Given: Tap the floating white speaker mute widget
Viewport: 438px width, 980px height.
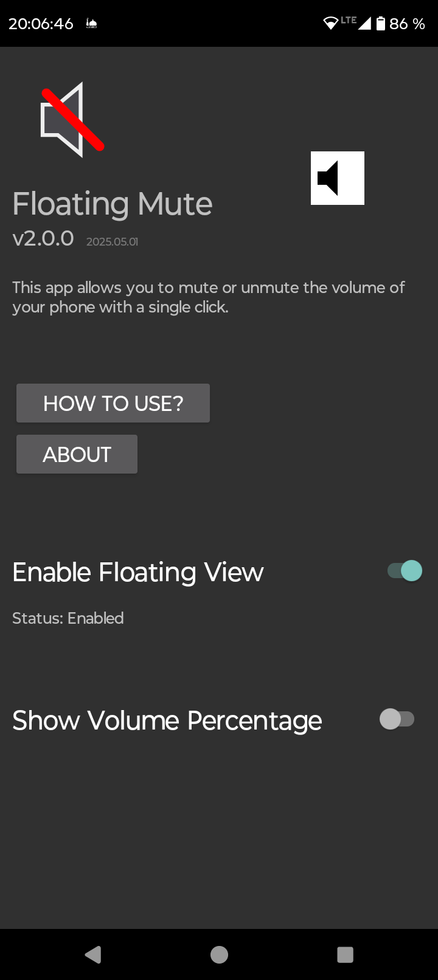Looking at the screenshot, I should (x=338, y=178).
